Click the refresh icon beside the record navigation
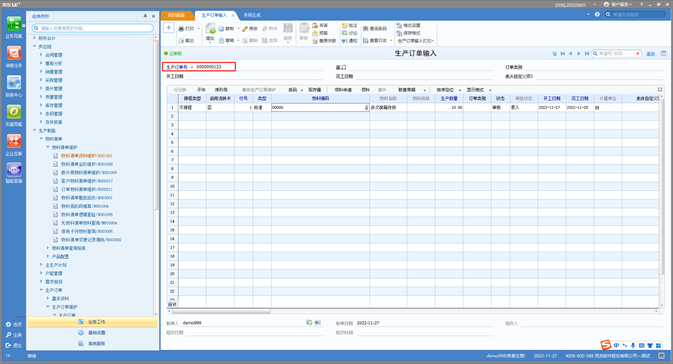 [x=554, y=54]
